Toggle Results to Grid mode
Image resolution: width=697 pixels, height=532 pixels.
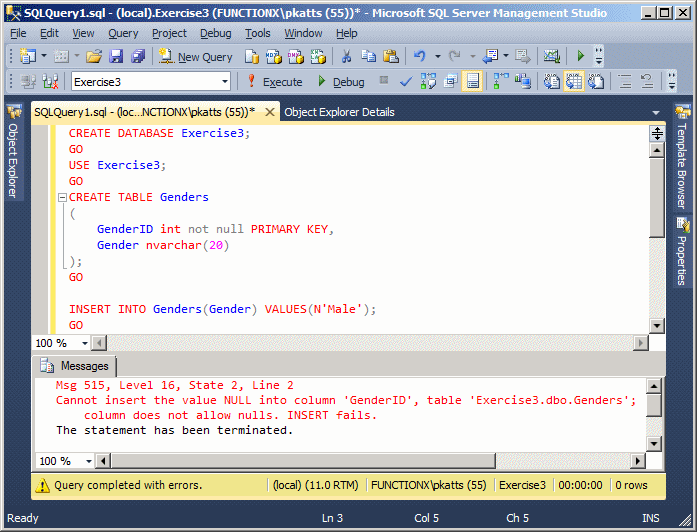[574, 82]
